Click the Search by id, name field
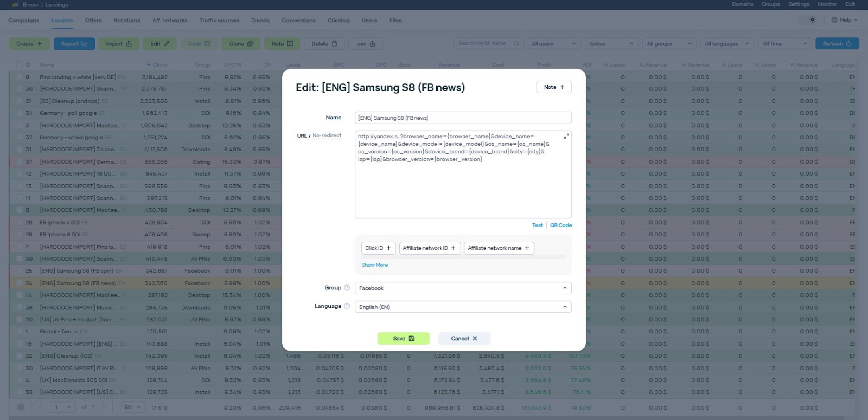Viewport: 868px width, 420px height. pos(489,43)
